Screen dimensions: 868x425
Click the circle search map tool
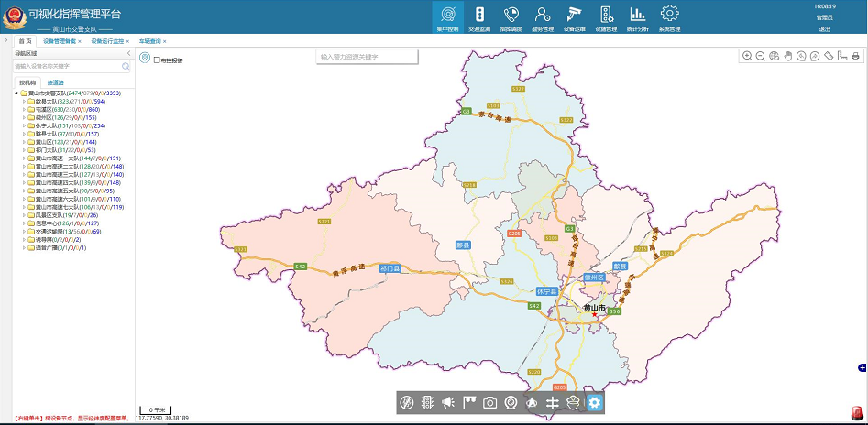coord(801,56)
